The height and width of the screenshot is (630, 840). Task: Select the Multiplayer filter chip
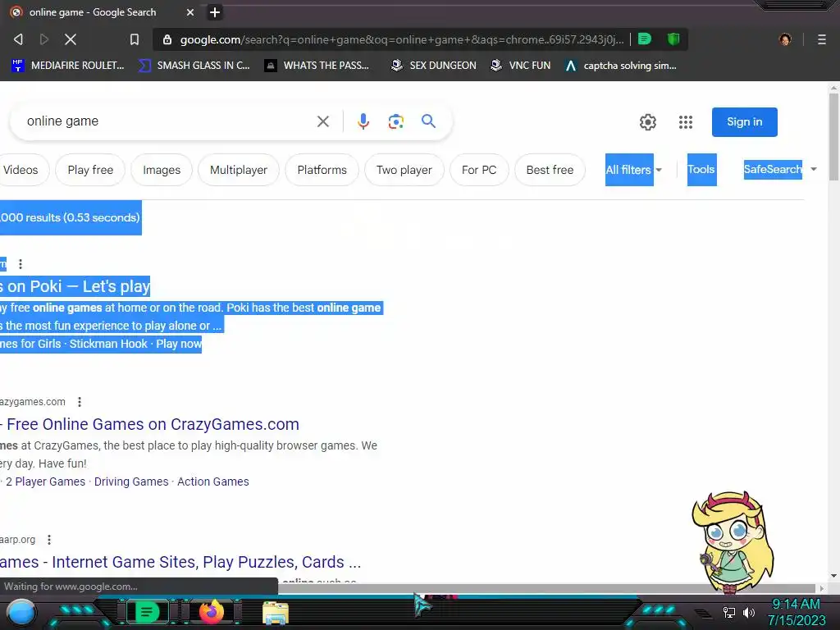tap(239, 170)
